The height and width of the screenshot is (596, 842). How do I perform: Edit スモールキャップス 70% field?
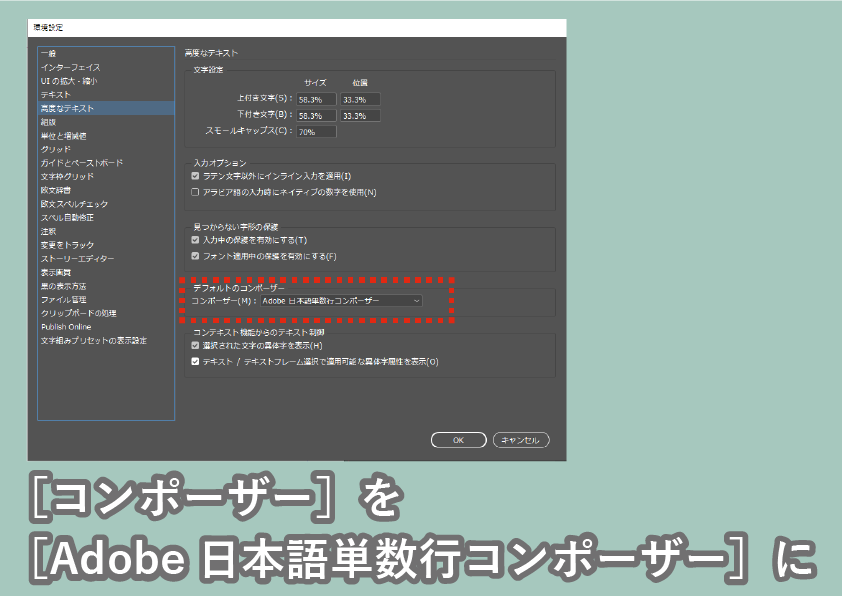(x=316, y=132)
